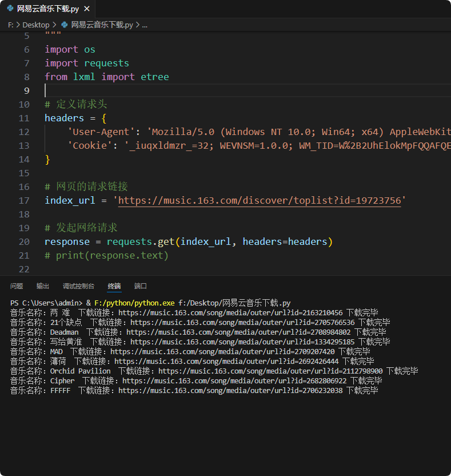The image size is (451, 476).
Task: Open the download link for 21个缺点
Action: [242, 323]
